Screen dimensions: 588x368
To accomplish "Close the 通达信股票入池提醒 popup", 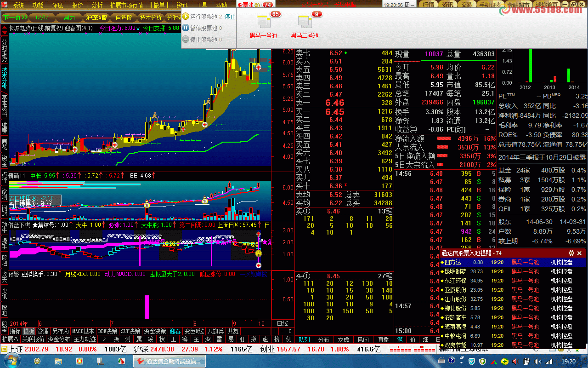I will [579, 253].
